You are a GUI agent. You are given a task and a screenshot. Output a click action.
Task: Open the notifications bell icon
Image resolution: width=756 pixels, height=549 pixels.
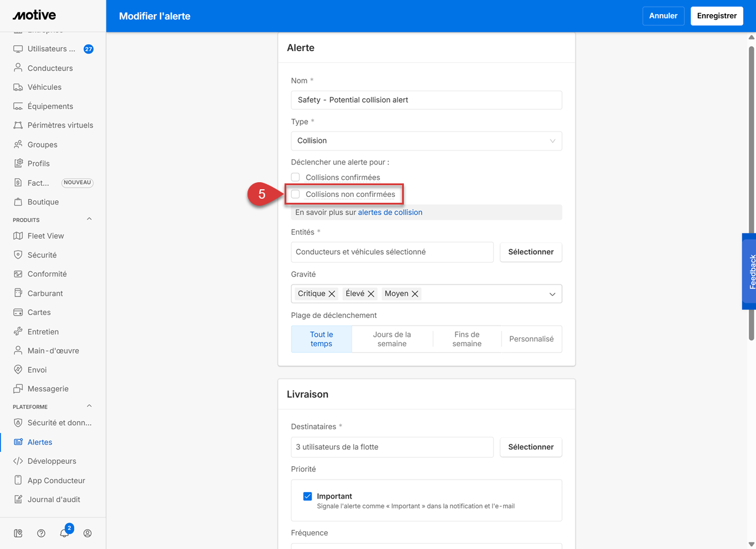(x=64, y=533)
